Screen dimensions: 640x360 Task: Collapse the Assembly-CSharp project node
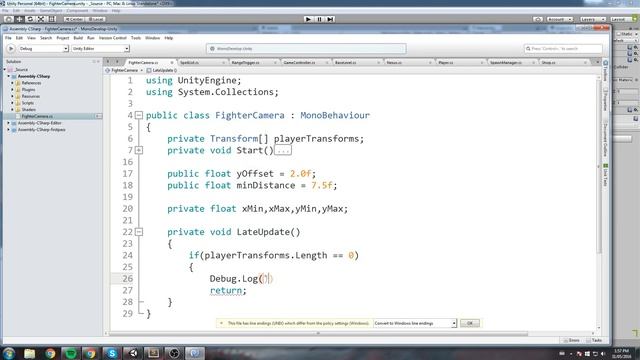tap(9, 76)
